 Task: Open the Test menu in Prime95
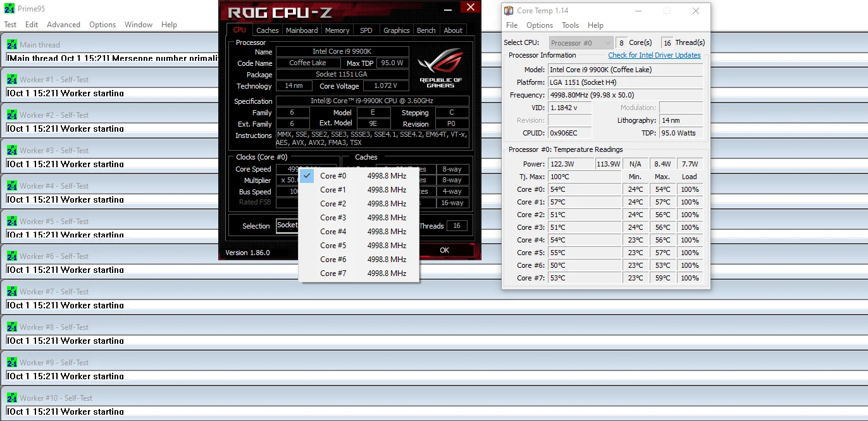pos(11,25)
